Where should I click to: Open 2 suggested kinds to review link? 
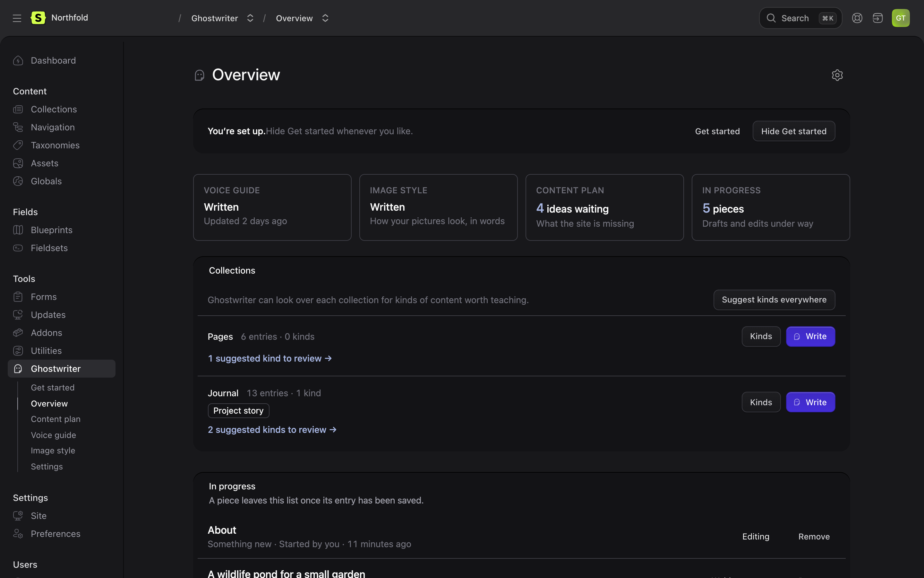tap(272, 430)
